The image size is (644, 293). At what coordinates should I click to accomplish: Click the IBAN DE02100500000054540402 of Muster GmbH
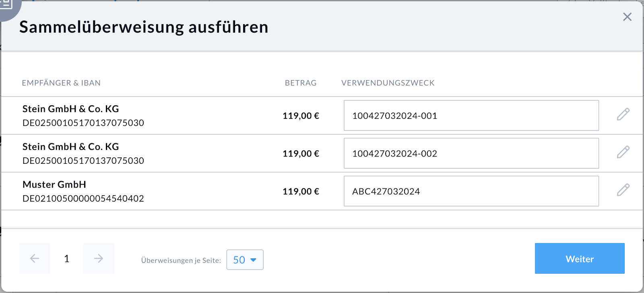click(x=83, y=198)
